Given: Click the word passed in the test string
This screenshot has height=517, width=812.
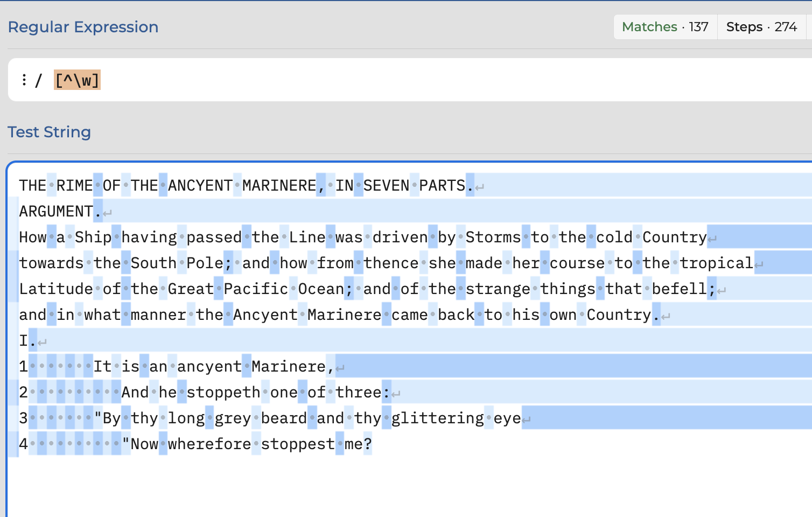Looking at the screenshot, I should point(214,237).
